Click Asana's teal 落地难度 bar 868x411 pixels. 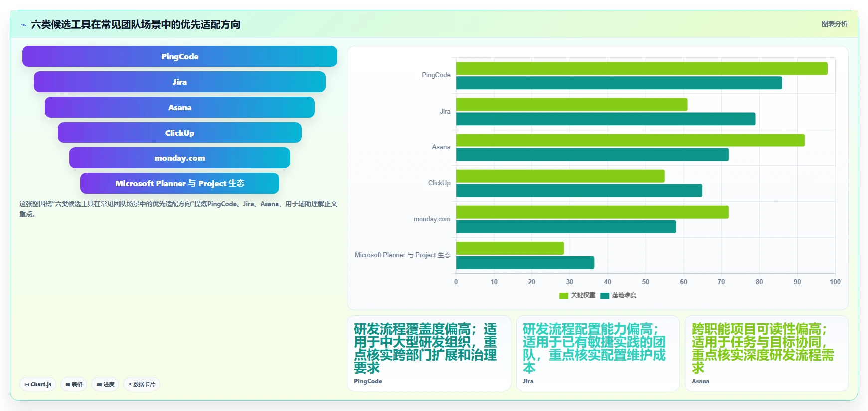pyautogui.click(x=592, y=154)
